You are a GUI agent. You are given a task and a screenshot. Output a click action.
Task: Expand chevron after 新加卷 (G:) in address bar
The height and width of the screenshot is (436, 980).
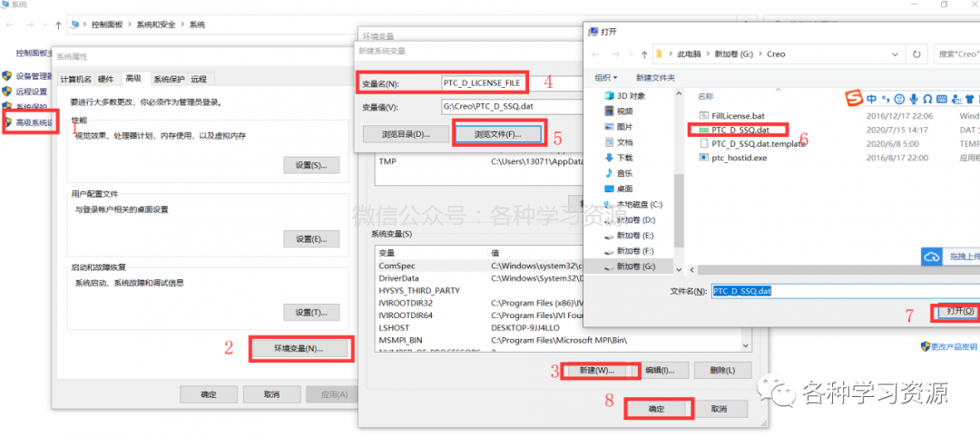[x=759, y=54]
